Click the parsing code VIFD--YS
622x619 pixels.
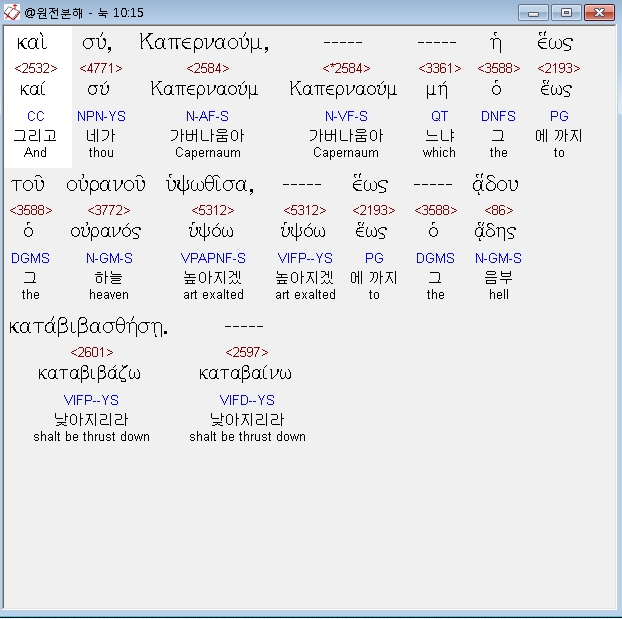247,400
